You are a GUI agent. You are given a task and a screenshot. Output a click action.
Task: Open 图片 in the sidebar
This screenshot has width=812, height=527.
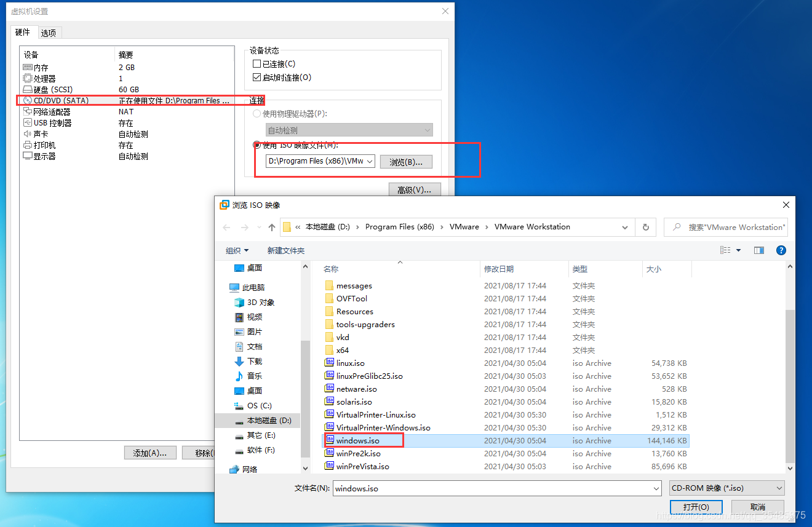[249, 332]
